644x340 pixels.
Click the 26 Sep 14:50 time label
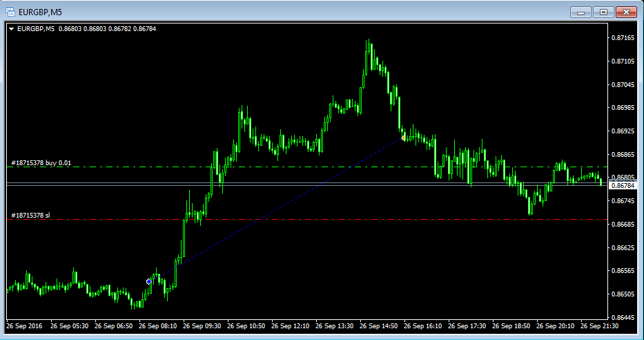point(379,326)
